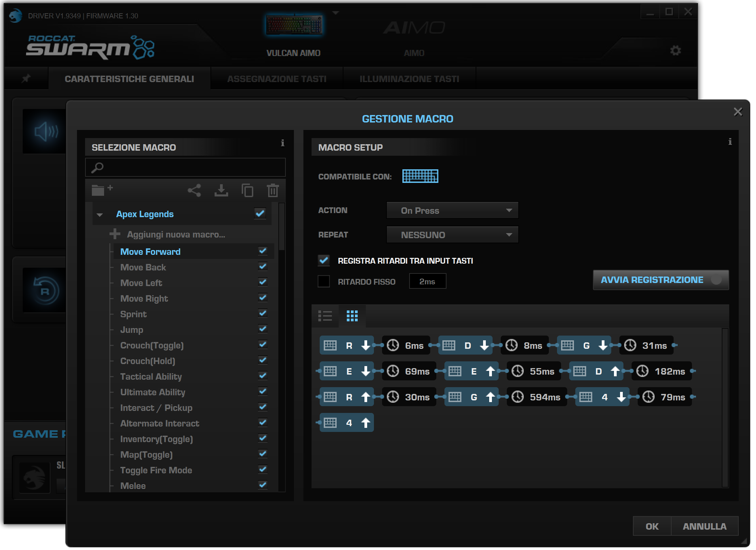Screen dimensions: 756x550
Task: Select the first R key-down event
Action: point(347,345)
